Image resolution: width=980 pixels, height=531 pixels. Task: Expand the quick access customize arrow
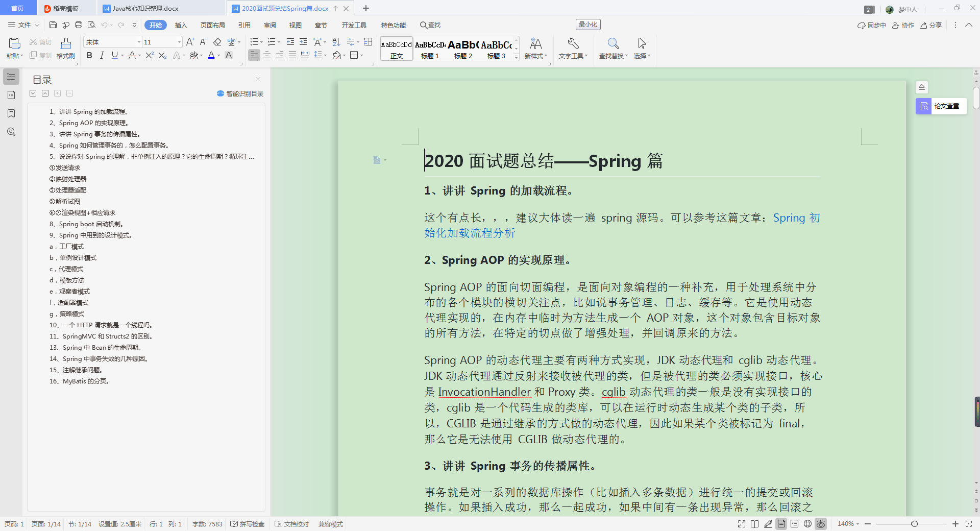pyautogui.click(x=134, y=25)
